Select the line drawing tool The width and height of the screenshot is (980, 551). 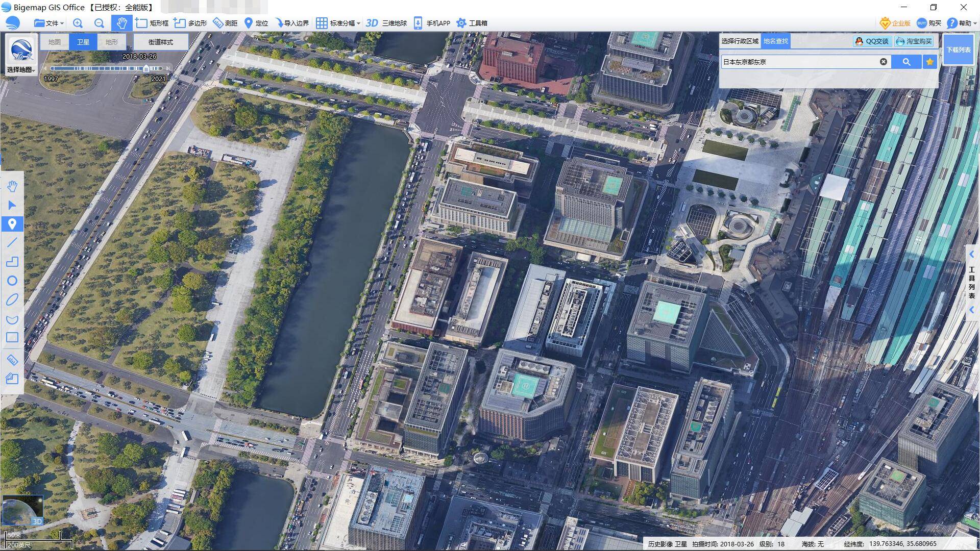tap(12, 243)
